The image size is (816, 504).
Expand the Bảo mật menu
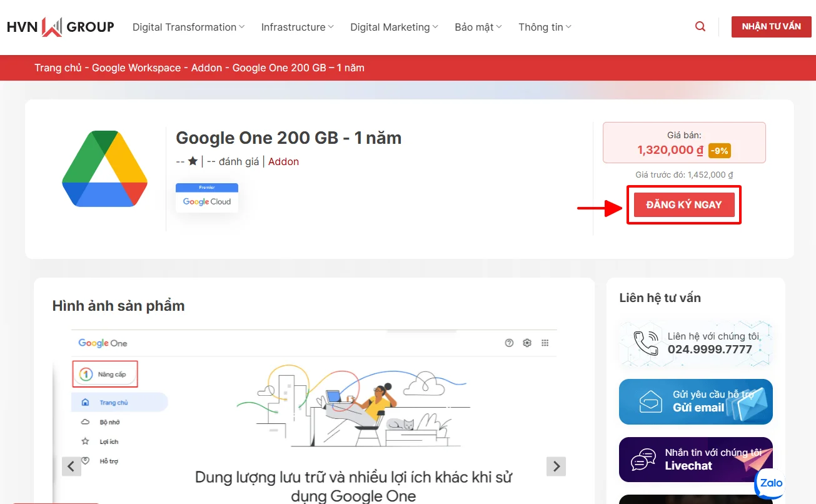[478, 27]
